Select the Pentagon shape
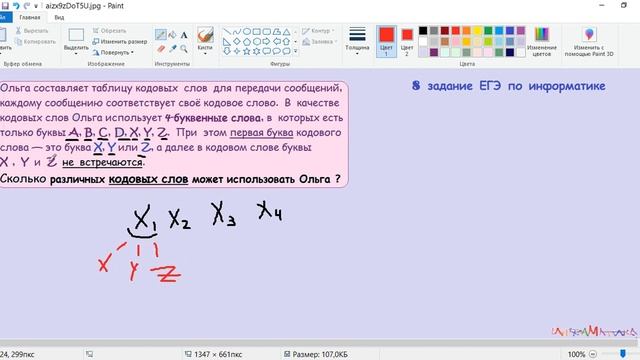The image size is (640, 360). pyautogui.click(x=247, y=41)
